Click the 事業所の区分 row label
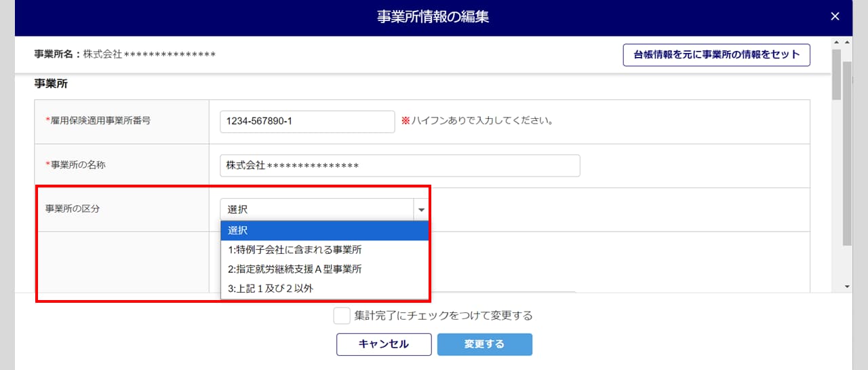 (x=73, y=209)
